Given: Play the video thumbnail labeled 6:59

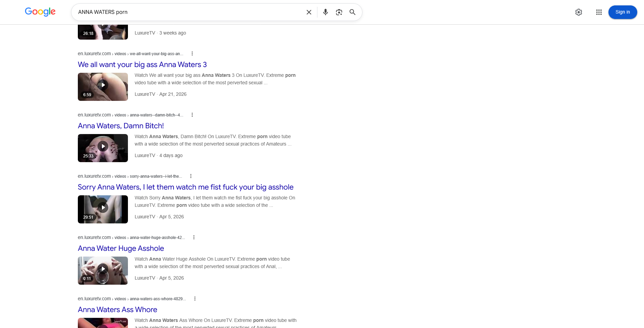Looking at the screenshot, I should [103, 87].
